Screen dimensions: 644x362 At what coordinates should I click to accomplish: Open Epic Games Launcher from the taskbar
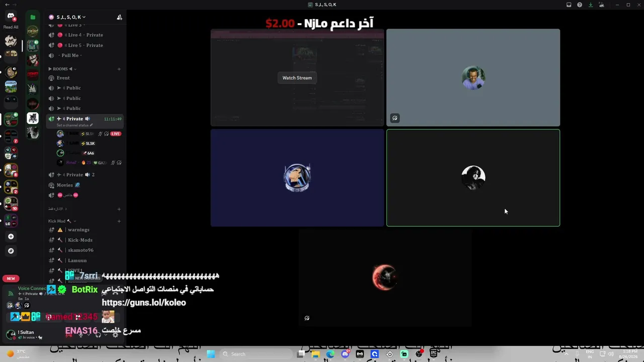pyautogui.click(x=434, y=354)
